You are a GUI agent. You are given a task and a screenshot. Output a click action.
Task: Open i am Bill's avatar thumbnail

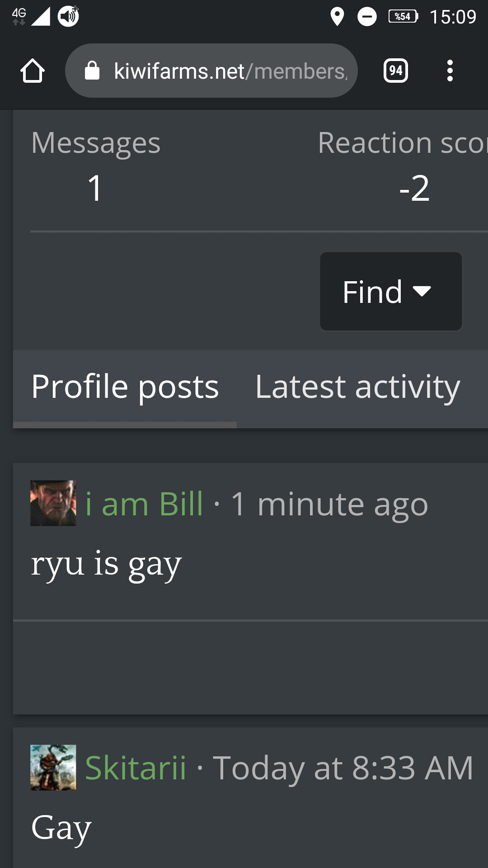pyautogui.click(x=53, y=503)
